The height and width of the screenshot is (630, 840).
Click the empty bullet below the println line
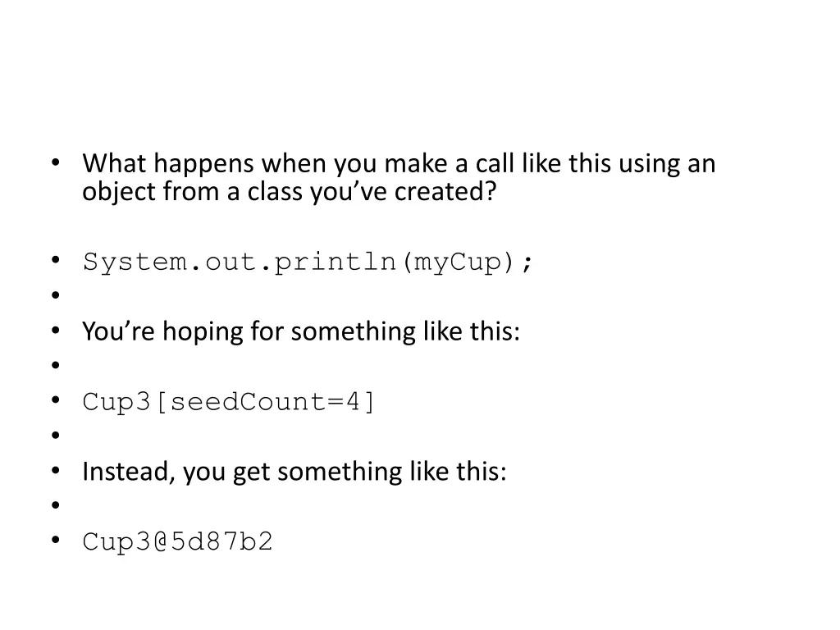pyautogui.click(x=56, y=294)
